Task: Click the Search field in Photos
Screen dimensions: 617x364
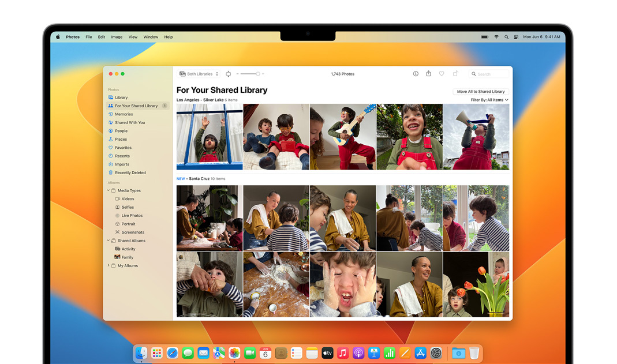Action: (x=488, y=74)
